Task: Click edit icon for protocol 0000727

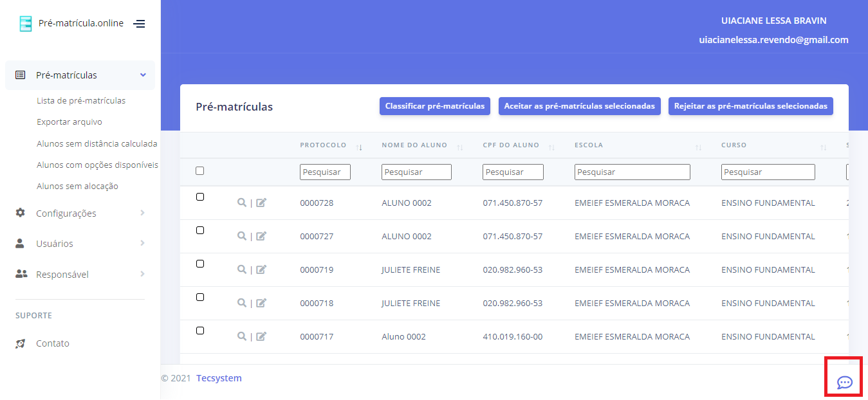Action: (x=261, y=236)
